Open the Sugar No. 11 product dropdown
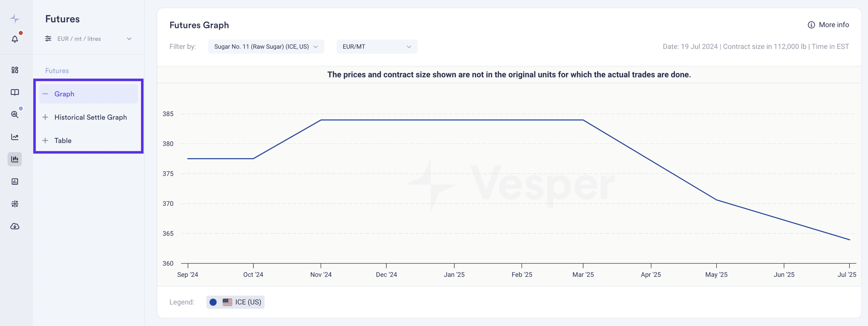 tap(266, 46)
